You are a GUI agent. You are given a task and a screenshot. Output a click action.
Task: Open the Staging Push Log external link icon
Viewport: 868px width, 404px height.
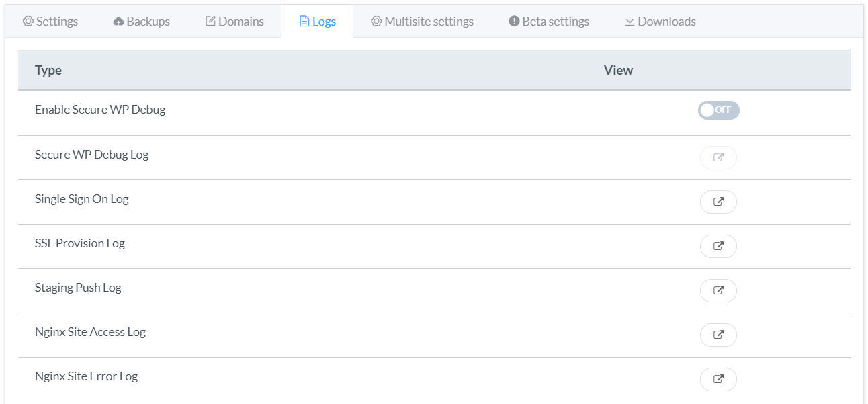(718, 290)
